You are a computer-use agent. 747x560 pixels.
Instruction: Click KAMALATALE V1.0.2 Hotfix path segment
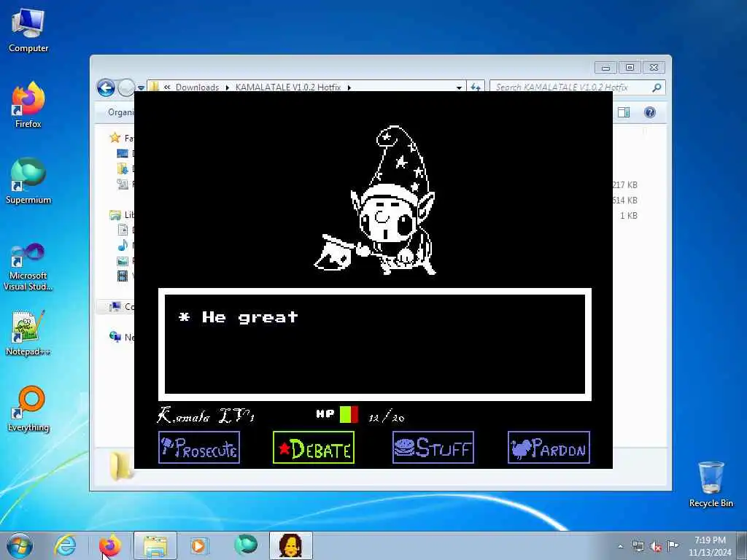tap(287, 87)
